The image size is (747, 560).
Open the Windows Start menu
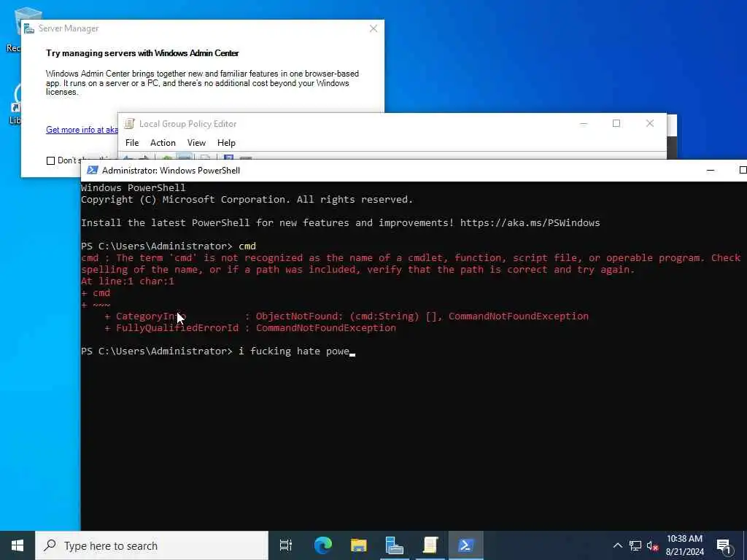pos(18,545)
